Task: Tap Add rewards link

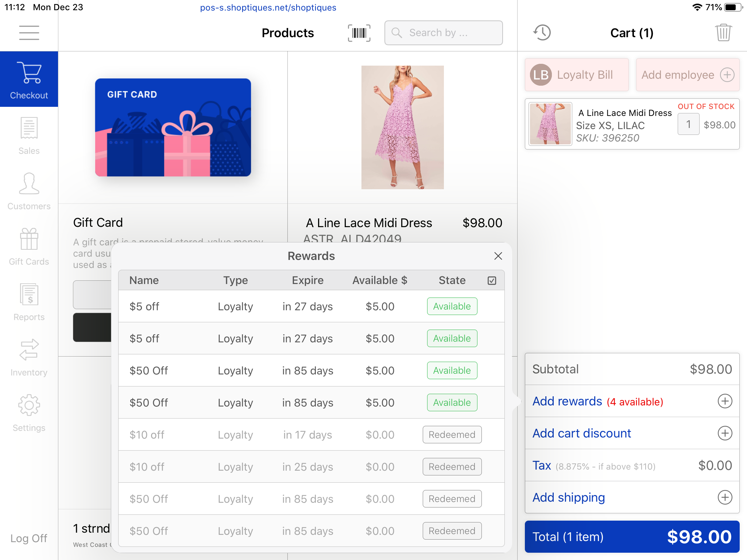Action: click(567, 401)
